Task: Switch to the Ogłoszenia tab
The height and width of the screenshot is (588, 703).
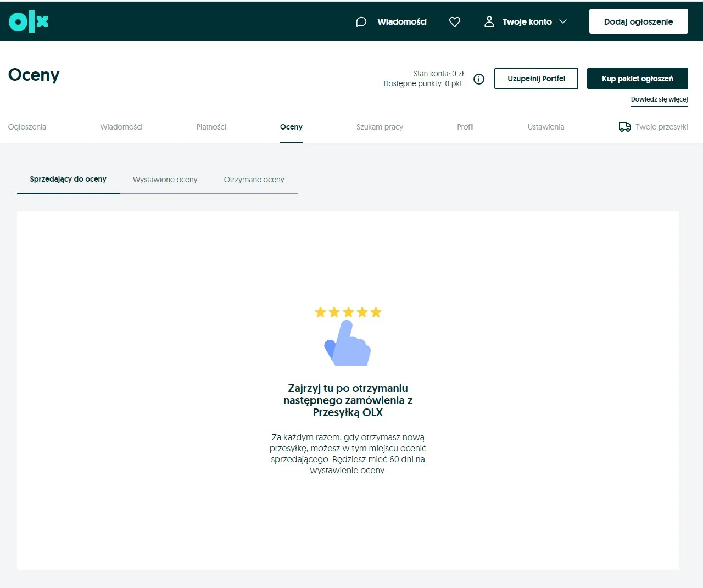Action: tap(26, 127)
